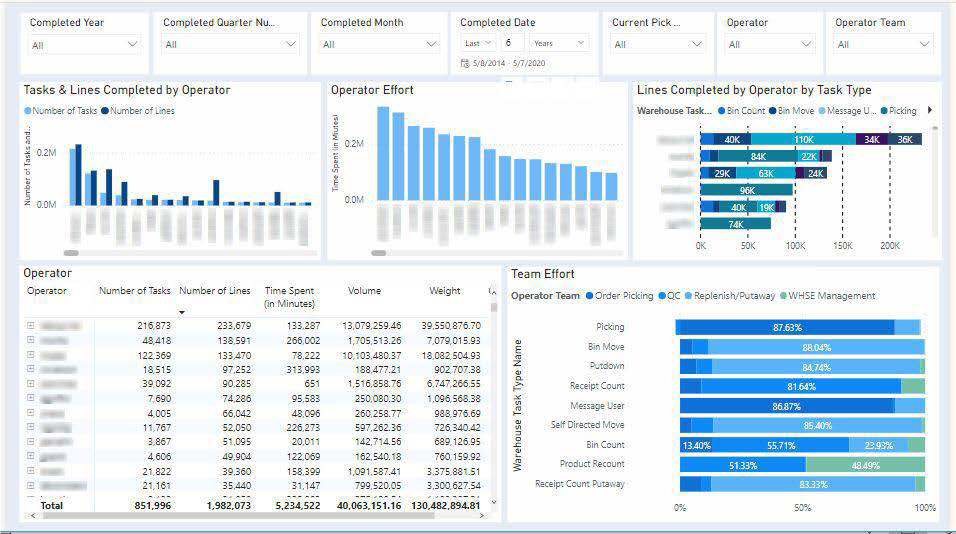Sort table by Operator column header
The image size is (956, 534).
click(46, 291)
